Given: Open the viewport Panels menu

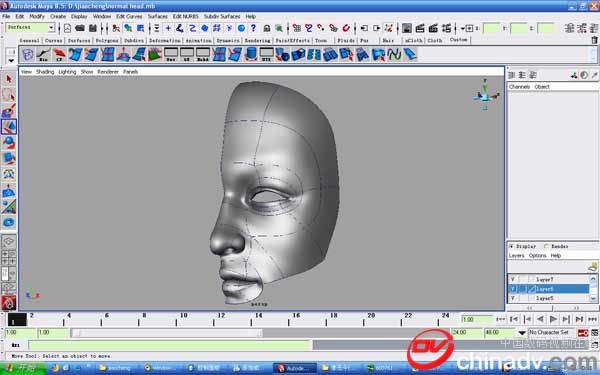Looking at the screenshot, I should [x=130, y=72].
